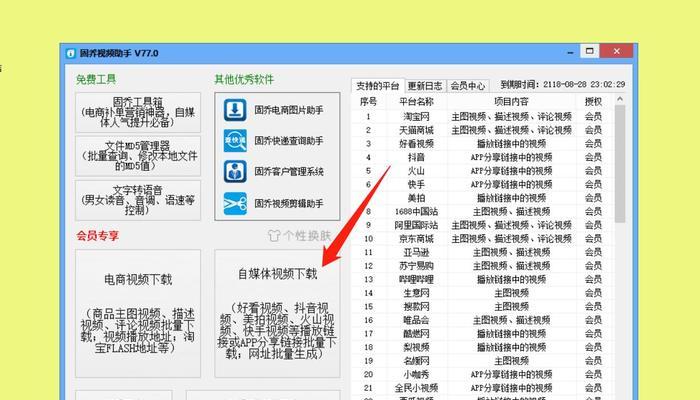This screenshot has height=400, width=700.
Task: Select the 酷燃网 row
Action: pyautogui.click(x=482, y=333)
